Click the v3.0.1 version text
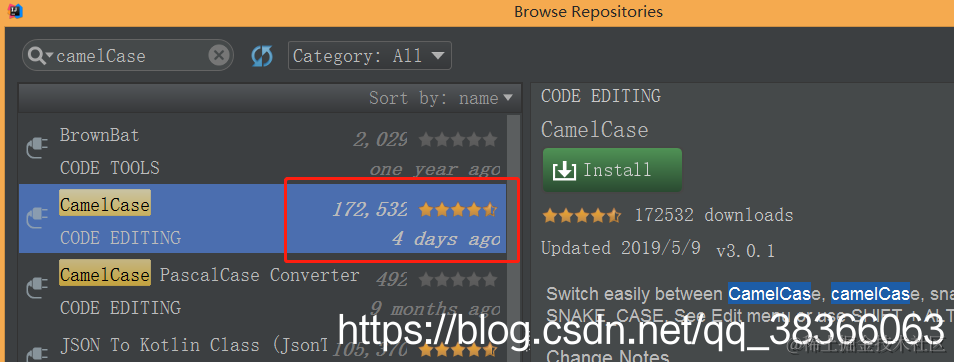Screen dimensions: 954x362 coord(745,251)
